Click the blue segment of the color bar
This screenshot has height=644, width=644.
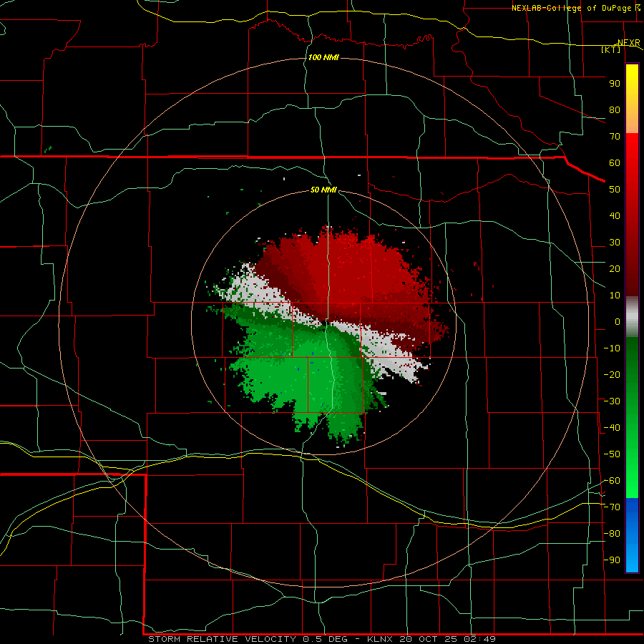(x=632, y=535)
